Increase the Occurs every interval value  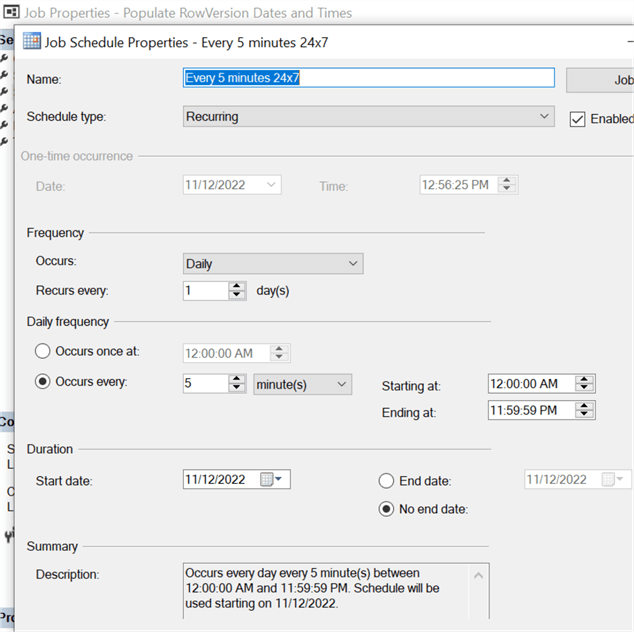[x=237, y=379]
